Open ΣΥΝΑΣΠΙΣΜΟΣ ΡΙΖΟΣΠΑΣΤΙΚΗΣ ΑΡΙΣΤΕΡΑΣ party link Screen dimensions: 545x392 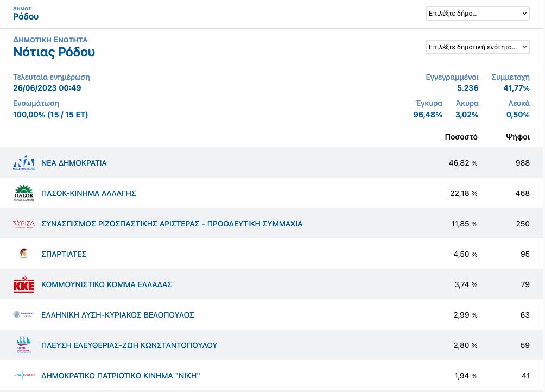coord(172,224)
